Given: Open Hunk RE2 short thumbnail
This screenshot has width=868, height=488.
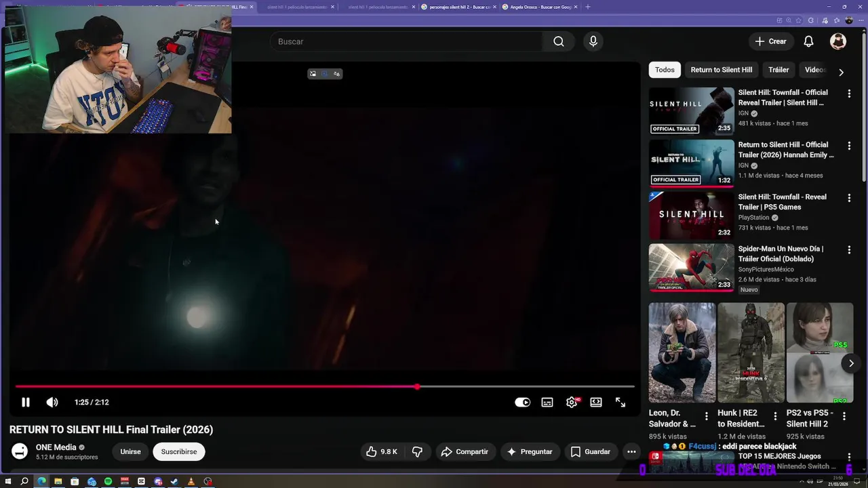Looking at the screenshot, I should tap(751, 352).
